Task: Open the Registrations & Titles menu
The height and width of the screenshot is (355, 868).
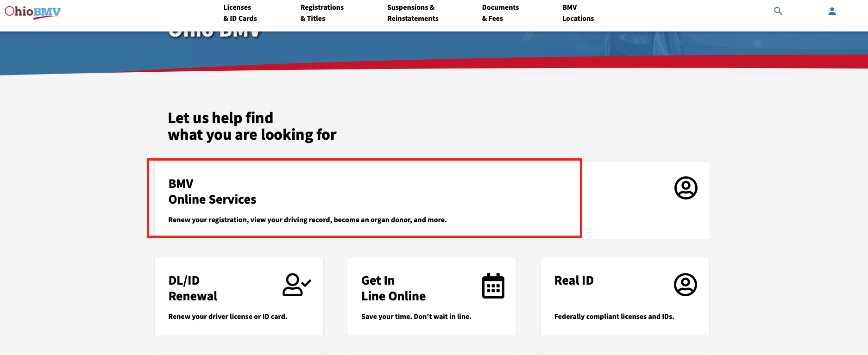Action: [x=322, y=13]
